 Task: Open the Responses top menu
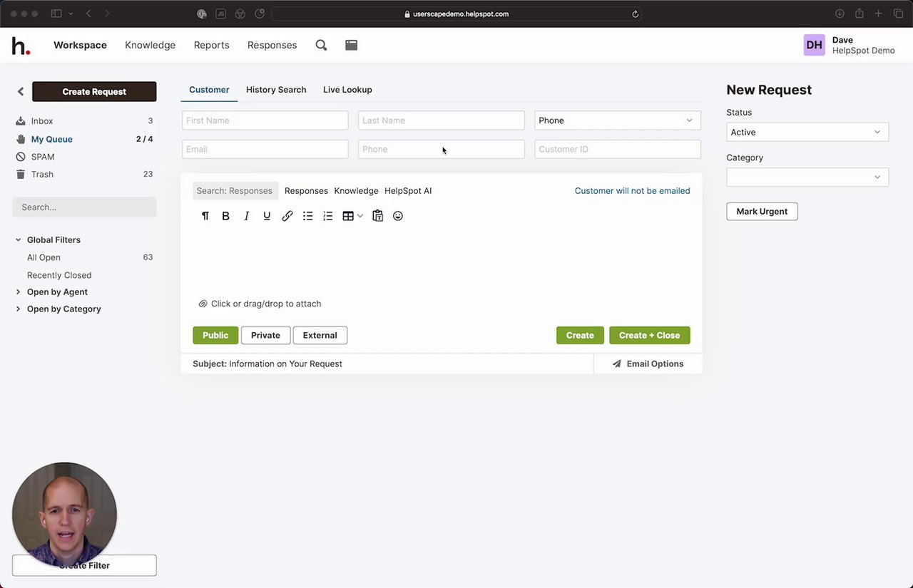[x=272, y=45]
